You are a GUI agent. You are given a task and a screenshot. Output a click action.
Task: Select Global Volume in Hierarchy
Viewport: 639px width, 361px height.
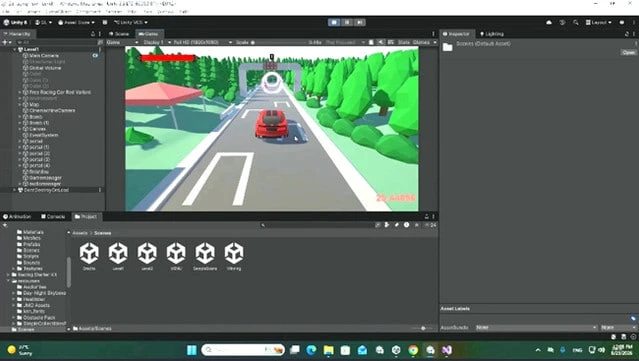pyautogui.click(x=45, y=68)
